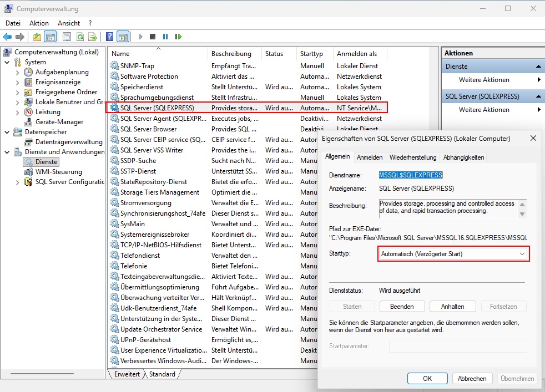Toggle the action pane visibility toolbar button
545x392 pixels.
(123, 37)
